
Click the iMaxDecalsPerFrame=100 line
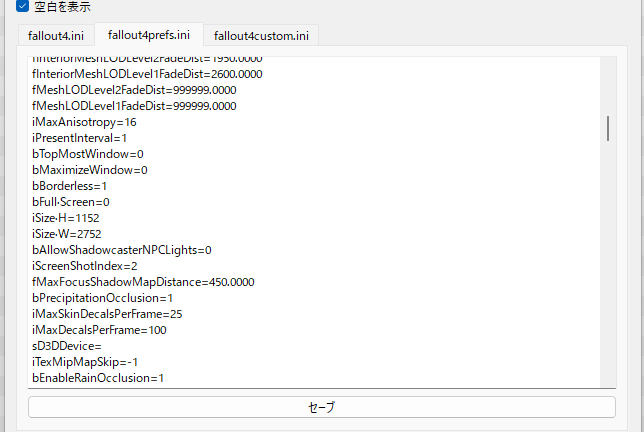coord(99,330)
